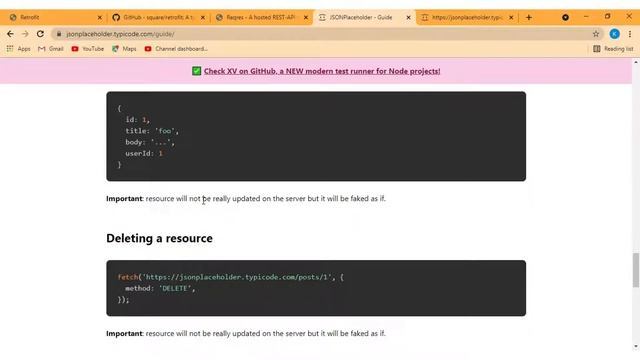
Task: Open the Reading list
Action: [x=613, y=49]
